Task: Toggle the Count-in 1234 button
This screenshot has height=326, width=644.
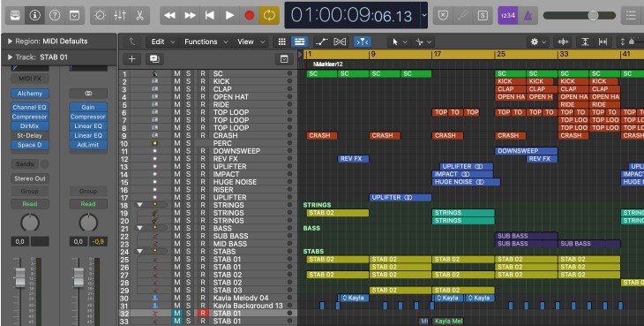Action: (x=507, y=16)
